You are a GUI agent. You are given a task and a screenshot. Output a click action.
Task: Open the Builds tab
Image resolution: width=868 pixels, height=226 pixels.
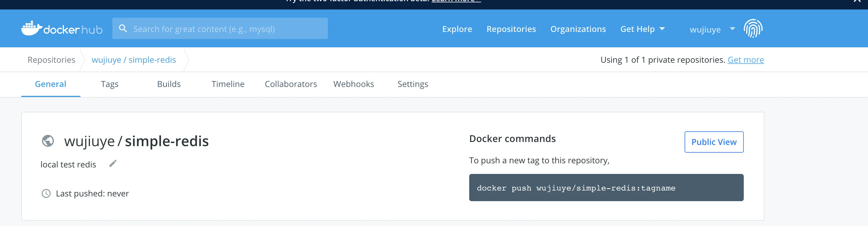tap(169, 84)
